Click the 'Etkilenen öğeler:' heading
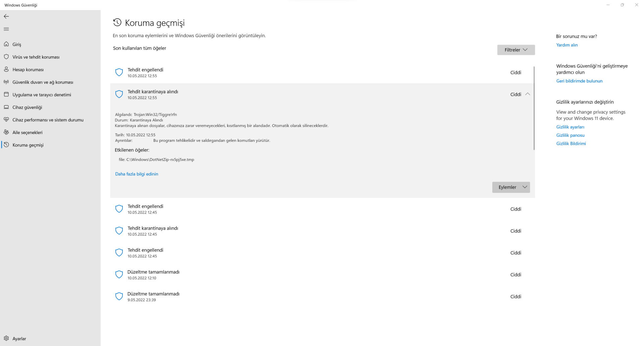 pos(132,150)
